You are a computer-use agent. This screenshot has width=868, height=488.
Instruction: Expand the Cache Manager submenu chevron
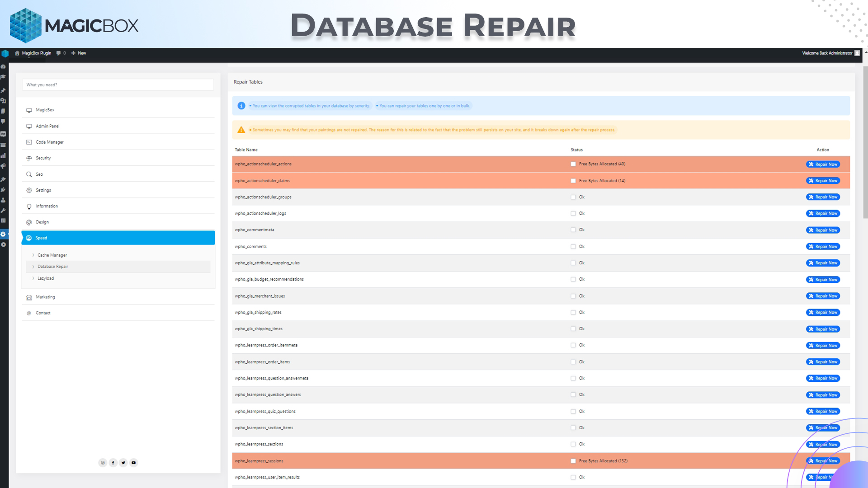tap(33, 255)
